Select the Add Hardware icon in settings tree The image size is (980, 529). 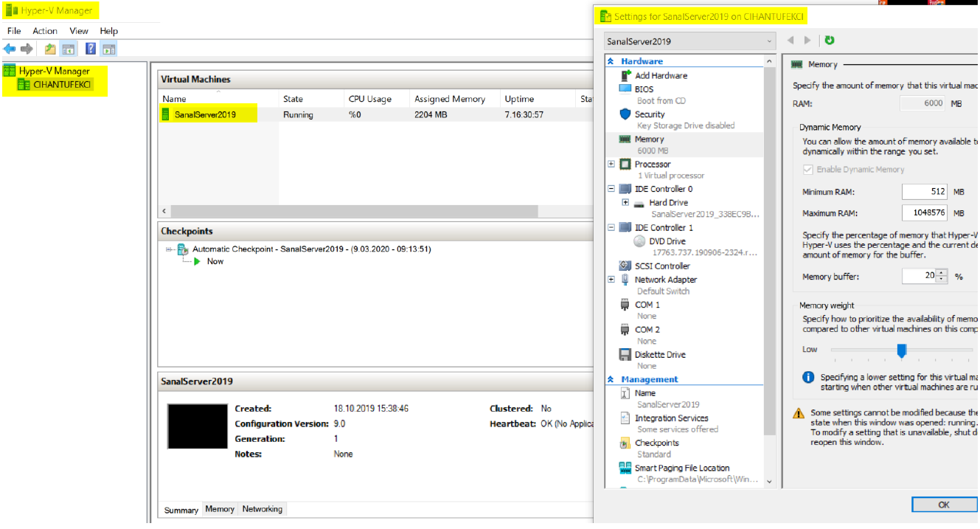pyautogui.click(x=625, y=75)
